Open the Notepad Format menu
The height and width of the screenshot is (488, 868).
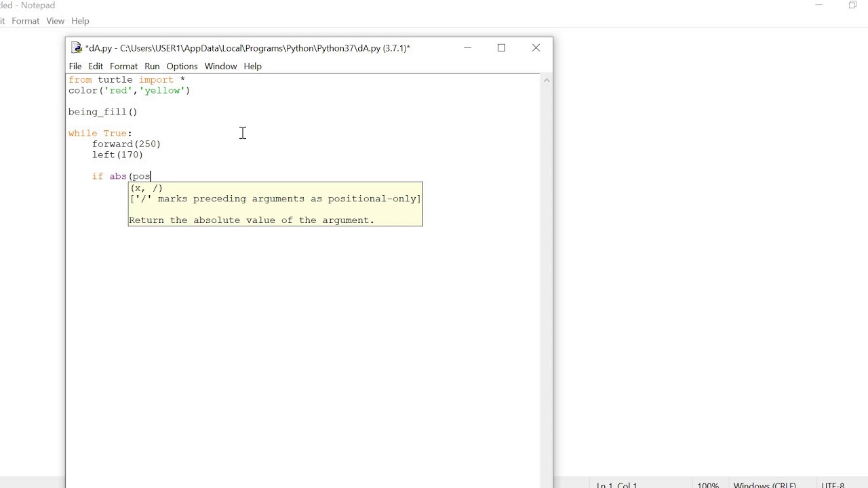(x=26, y=21)
